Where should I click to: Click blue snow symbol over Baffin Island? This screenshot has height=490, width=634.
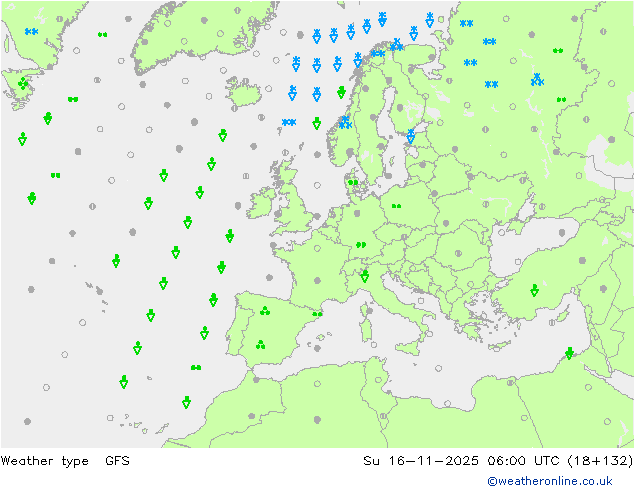coord(31,32)
